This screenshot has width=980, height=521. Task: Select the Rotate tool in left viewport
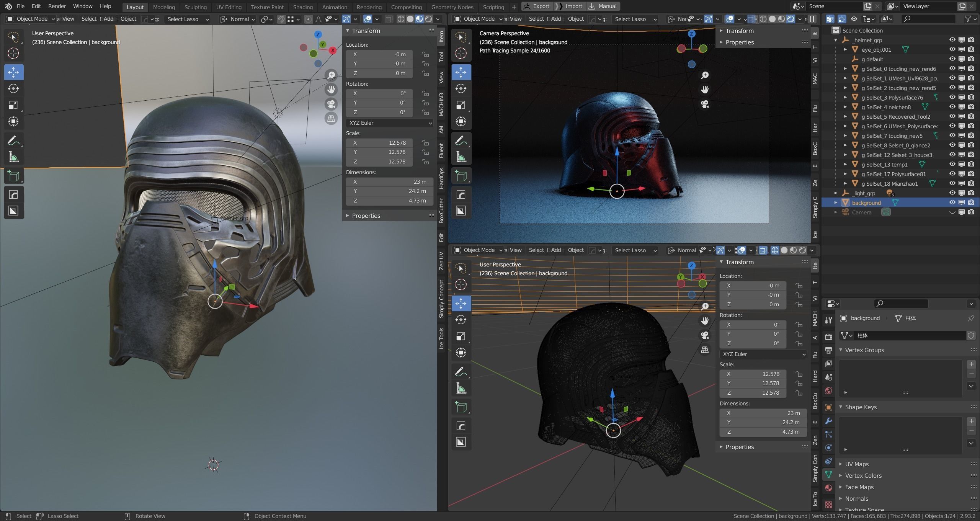[x=13, y=88]
